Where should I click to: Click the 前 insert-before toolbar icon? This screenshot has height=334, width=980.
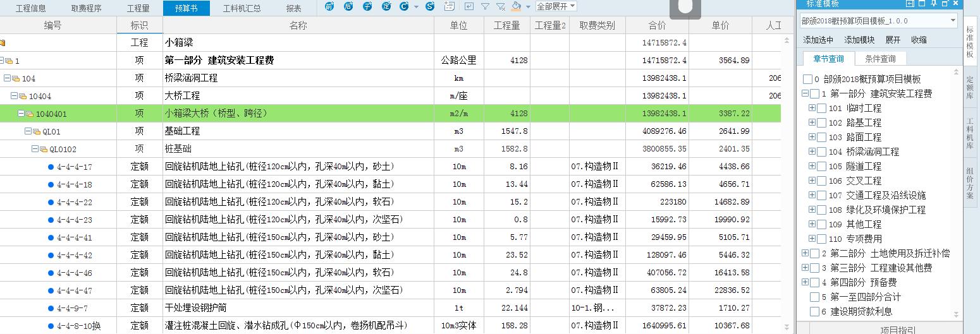pyautogui.click(x=329, y=6)
